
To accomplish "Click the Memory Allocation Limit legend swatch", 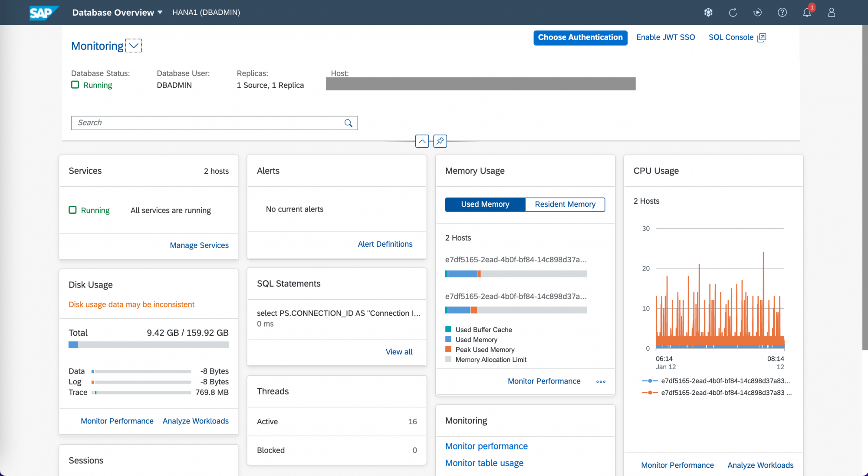I will pos(448,360).
